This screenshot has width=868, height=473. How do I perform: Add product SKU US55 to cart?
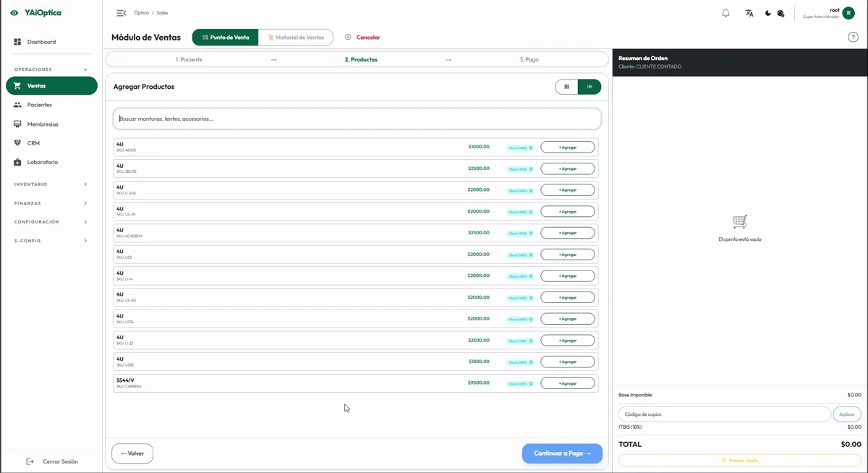568,362
